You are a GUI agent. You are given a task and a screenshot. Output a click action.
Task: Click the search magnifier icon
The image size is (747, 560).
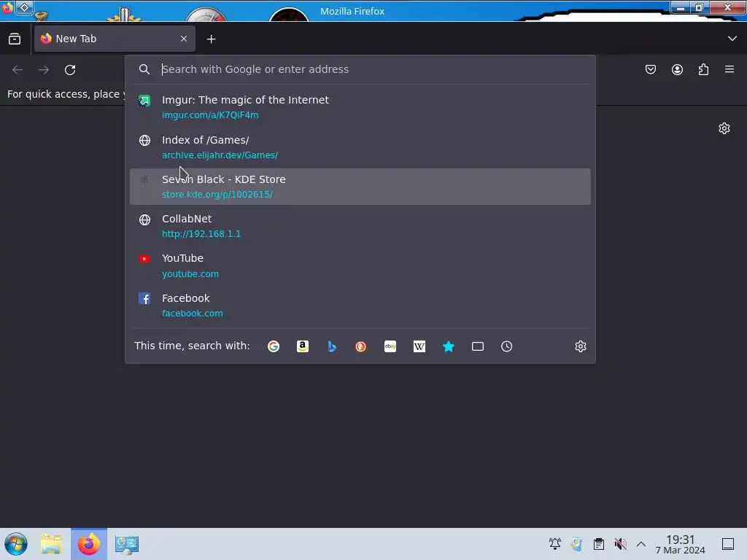pyautogui.click(x=144, y=69)
